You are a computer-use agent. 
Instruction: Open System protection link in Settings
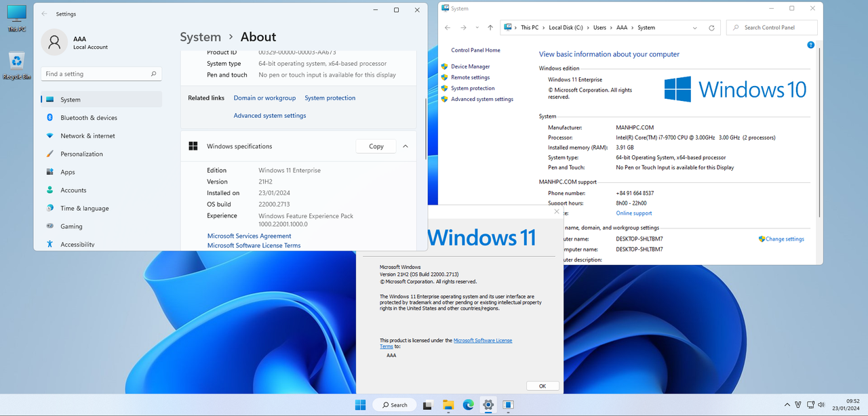330,98
